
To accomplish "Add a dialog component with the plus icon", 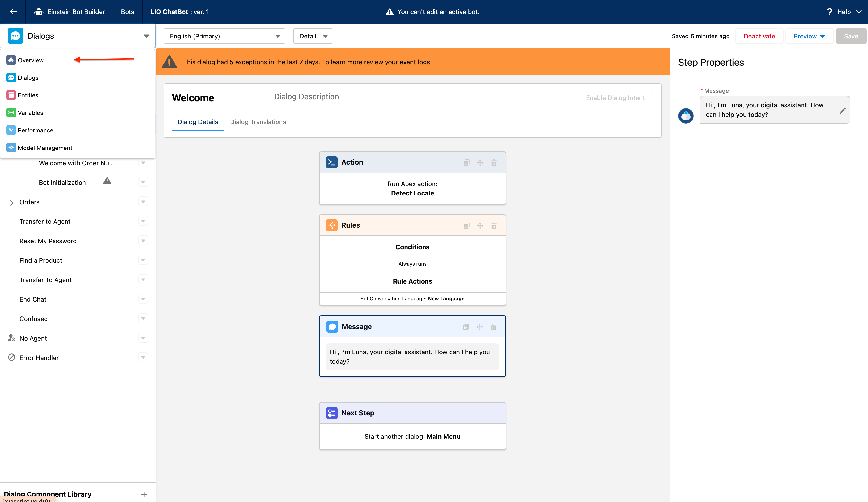I will click(x=144, y=494).
